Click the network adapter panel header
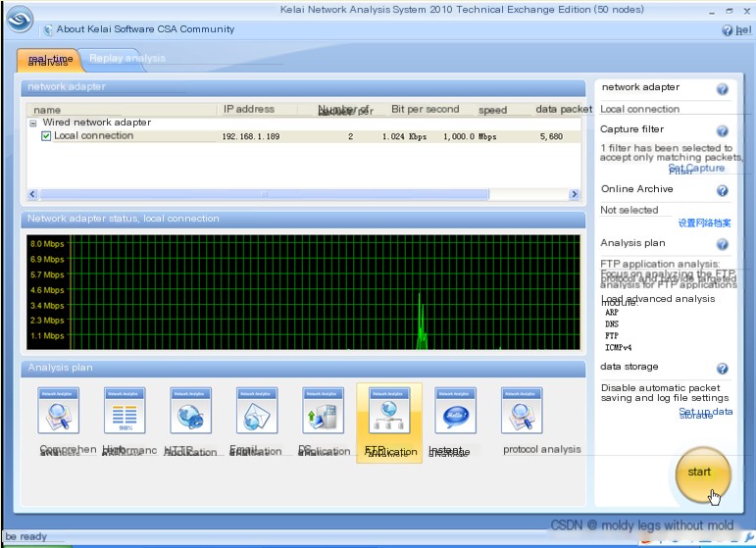The image size is (756, 548). click(303, 87)
